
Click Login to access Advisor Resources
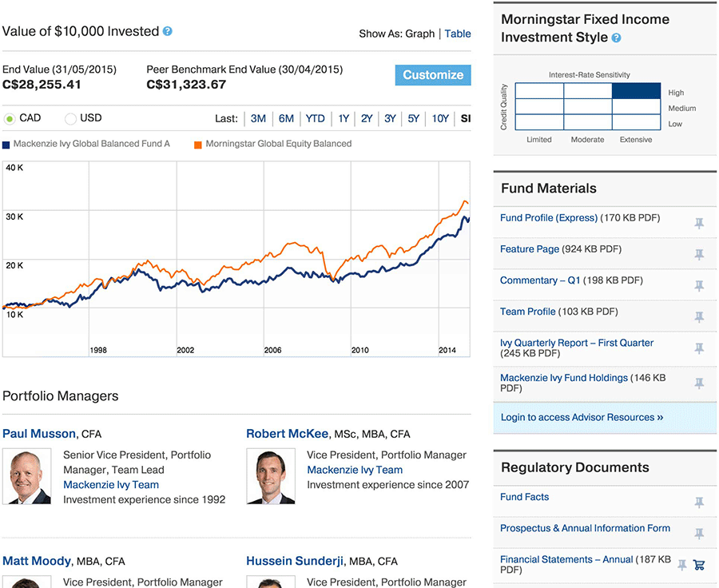582,417
